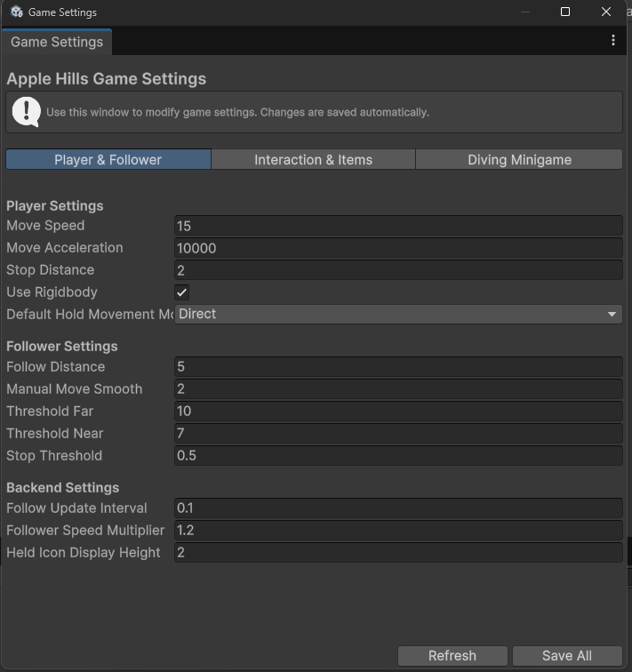Select the Player & Follower tab
Image resolution: width=632 pixels, height=672 pixels.
click(x=108, y=160)
